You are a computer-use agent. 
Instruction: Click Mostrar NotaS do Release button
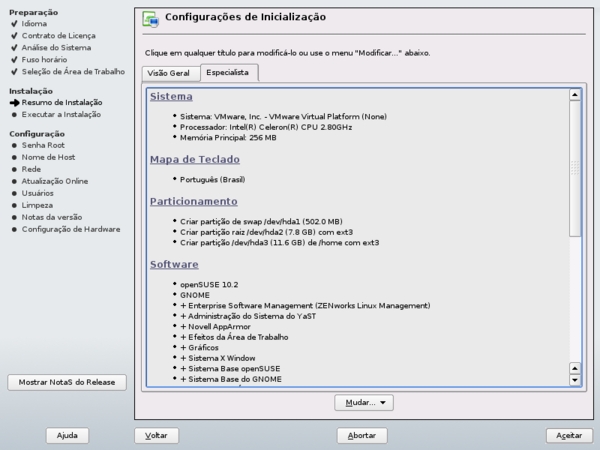pos(67,382)
